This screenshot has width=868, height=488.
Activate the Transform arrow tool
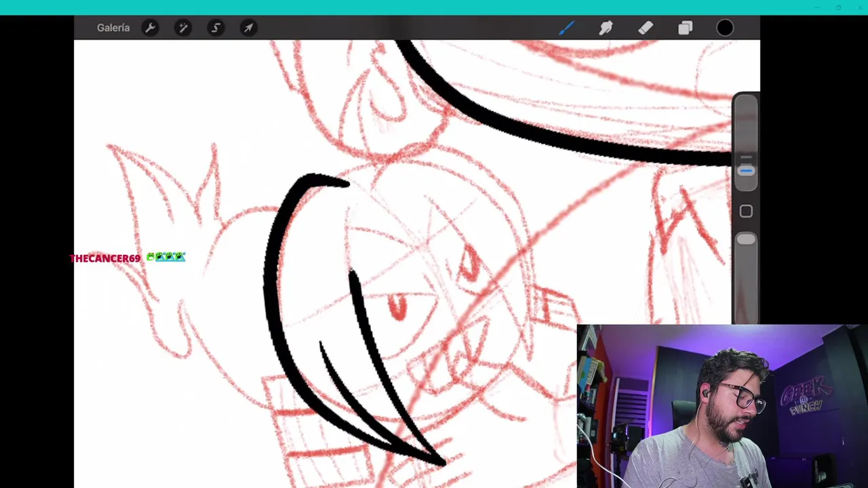click(x=248, y=28)
